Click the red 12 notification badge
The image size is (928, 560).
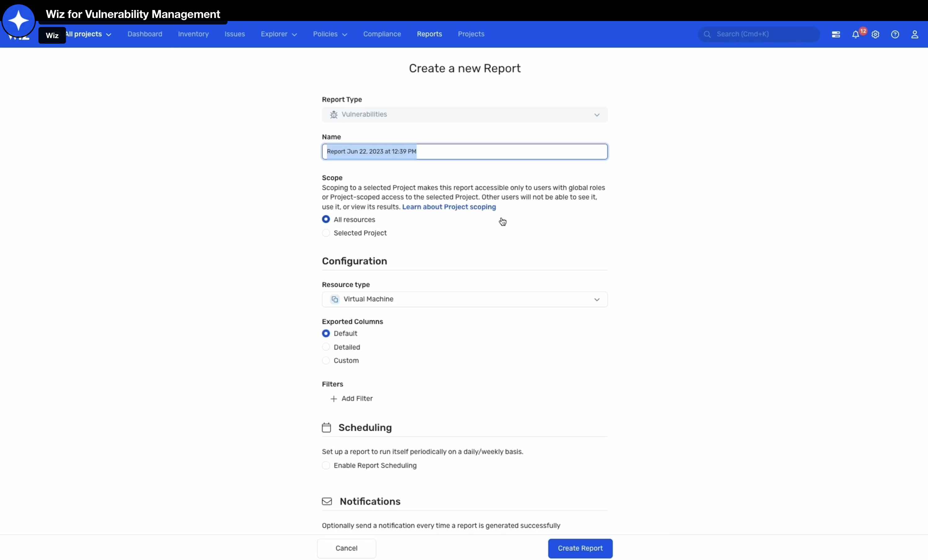point(863,31)
